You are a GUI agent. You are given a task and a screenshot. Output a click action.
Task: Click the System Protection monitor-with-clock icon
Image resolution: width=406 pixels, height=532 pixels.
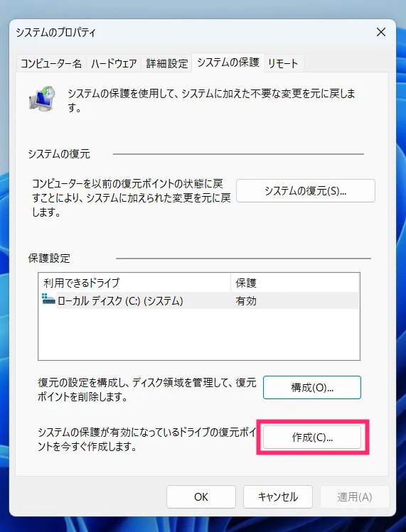[x=42, y=99]
